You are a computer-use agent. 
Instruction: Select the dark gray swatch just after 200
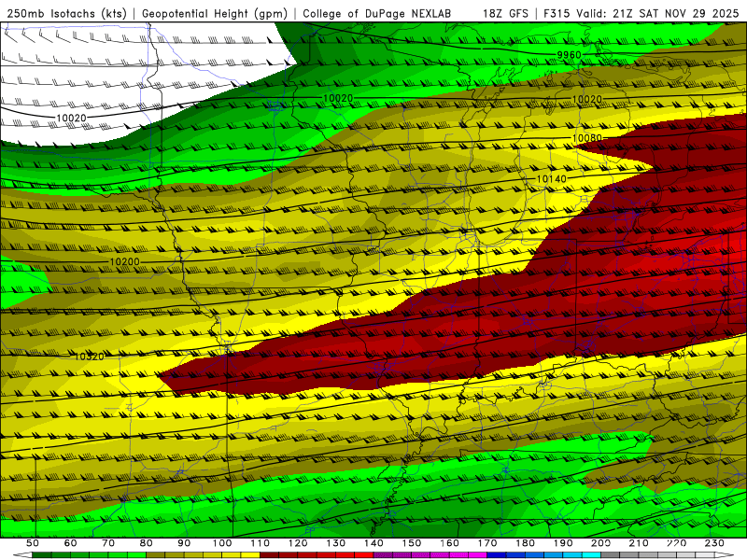point(611,555)
